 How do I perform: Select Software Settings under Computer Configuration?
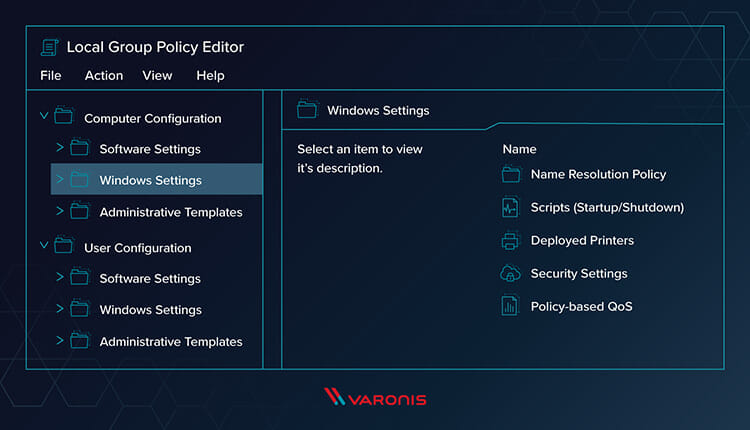coord(150,149)
